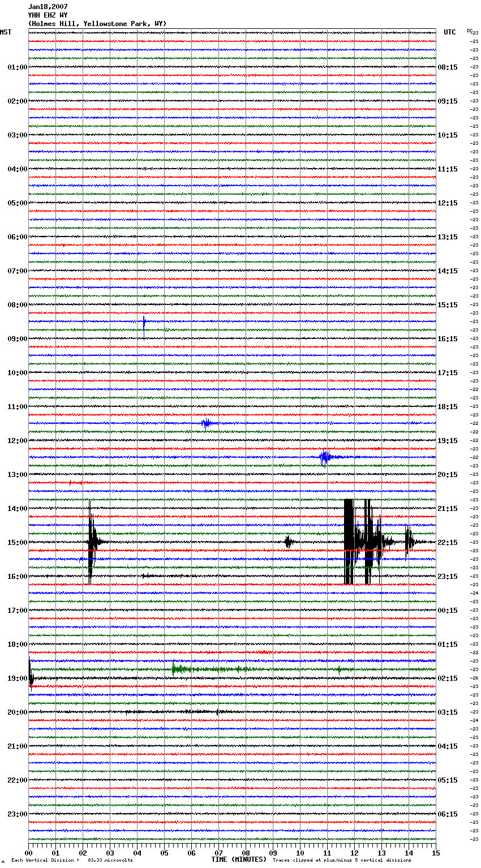The image size is (481, 868).
Task: Click the MST timezone label
Action: (x=6, y=32)
